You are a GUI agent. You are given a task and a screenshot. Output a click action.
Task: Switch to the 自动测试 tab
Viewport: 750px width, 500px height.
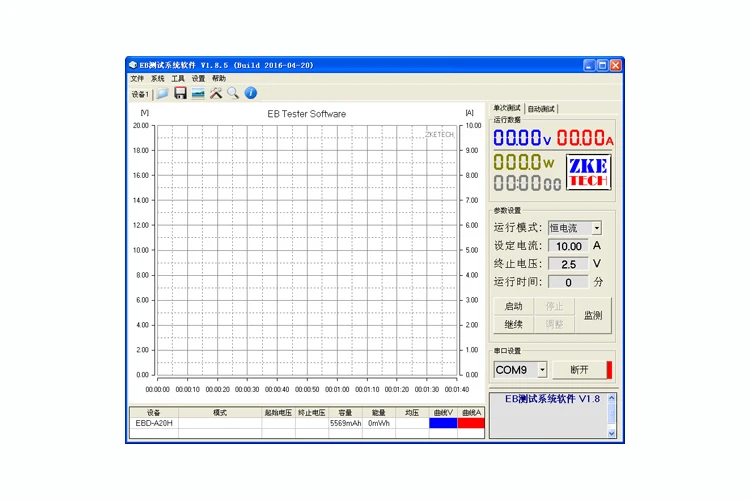tap(541, 109)
